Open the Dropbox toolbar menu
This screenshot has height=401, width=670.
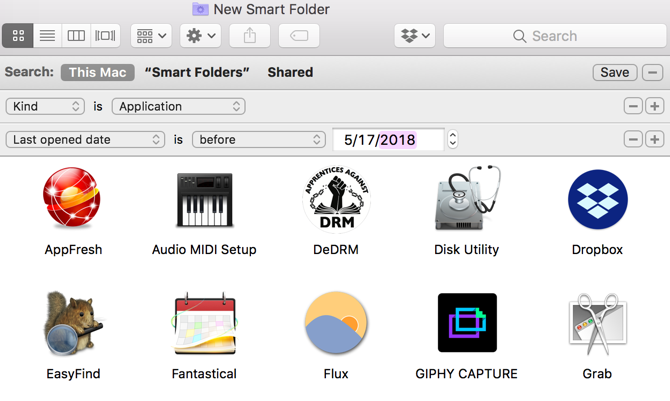click(x=415, y=35)
